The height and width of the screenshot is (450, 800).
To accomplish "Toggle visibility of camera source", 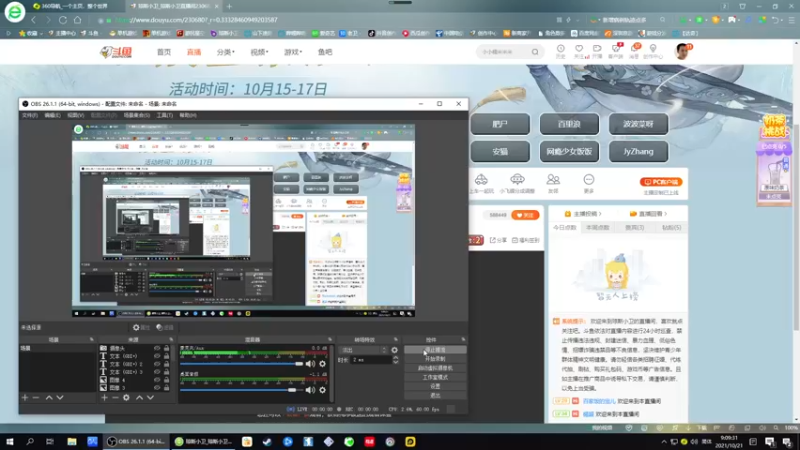I will (157, 348).
